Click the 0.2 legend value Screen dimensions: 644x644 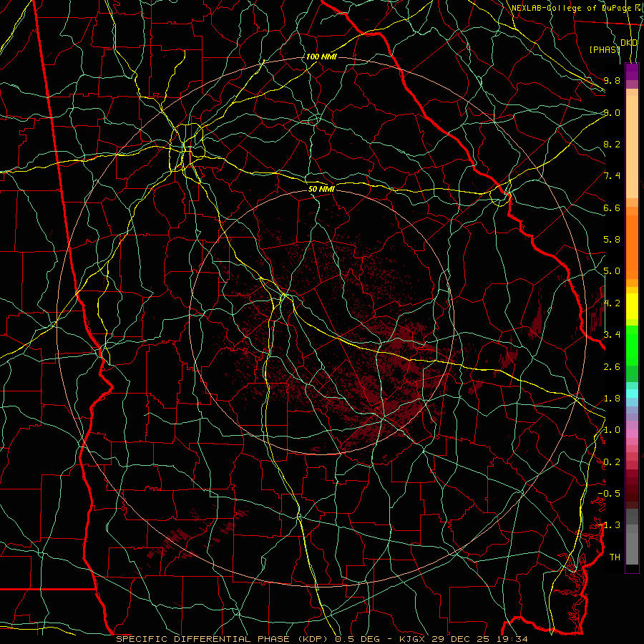612,462
